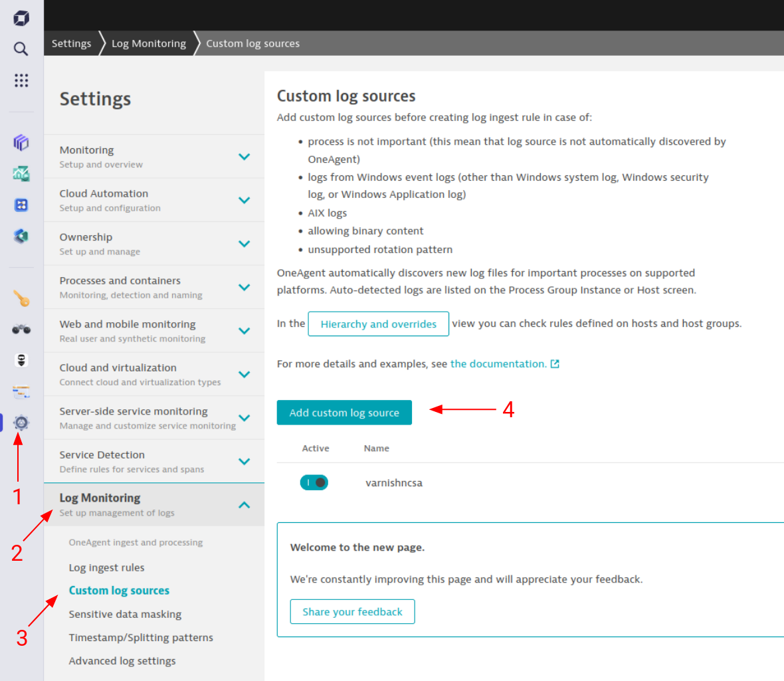Toggle the varnishncsa log source active switch

click(x=314, y=482)
